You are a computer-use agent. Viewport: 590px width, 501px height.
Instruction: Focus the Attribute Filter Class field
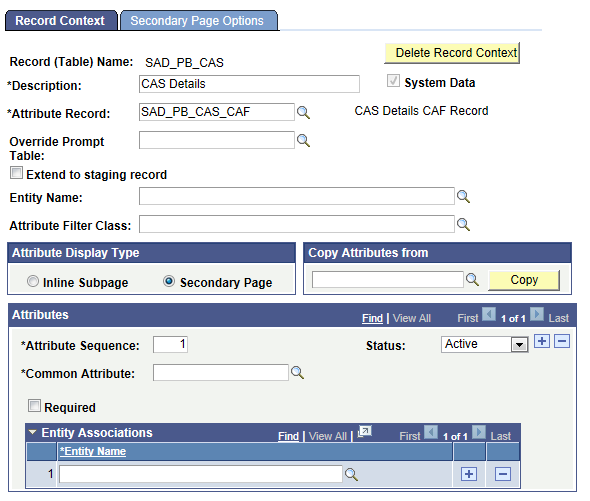297,224
